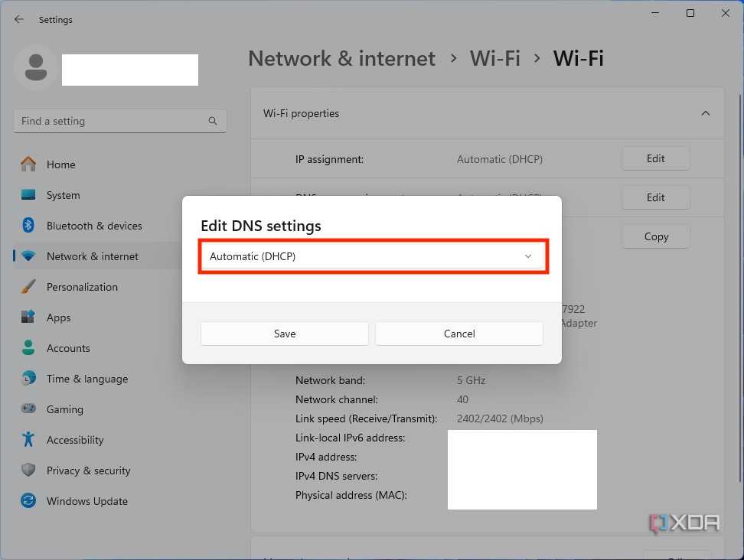Image resolution: width=744 pixels, height=560 pixels.
Task: Click the System monitor icon
Action: click(28, 195)
